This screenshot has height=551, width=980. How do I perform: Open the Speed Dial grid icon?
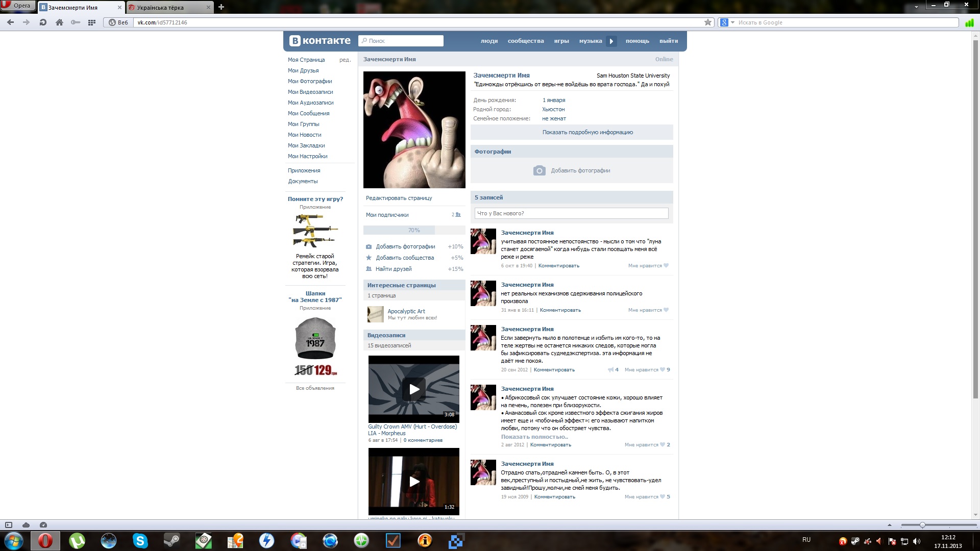click(92, 22)
